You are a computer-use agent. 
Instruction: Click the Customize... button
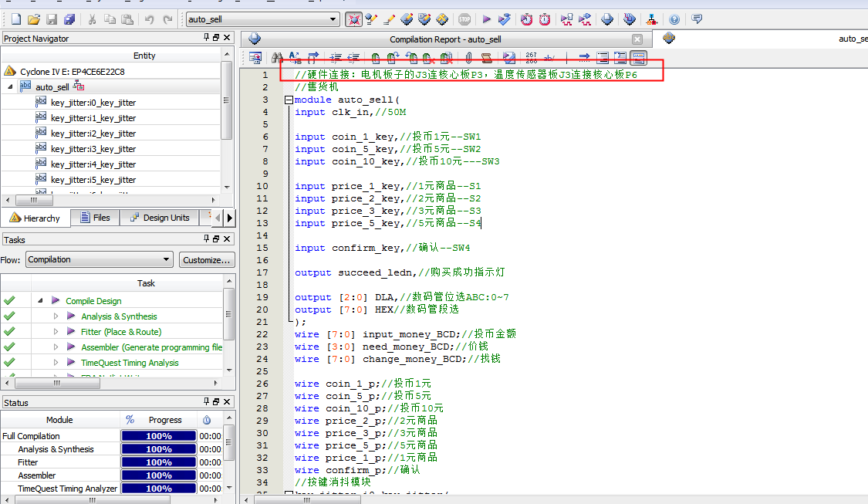point(207,260)
